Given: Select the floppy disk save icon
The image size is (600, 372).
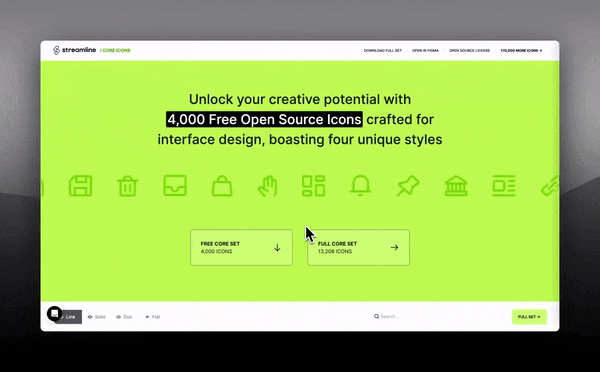Looking at the screenshot, I should coord(80,186).
